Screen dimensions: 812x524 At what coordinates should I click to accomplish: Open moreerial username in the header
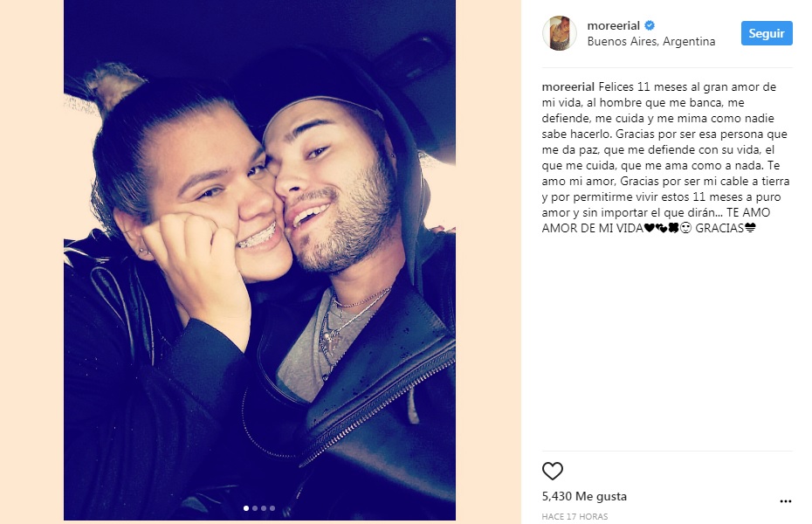613,25
